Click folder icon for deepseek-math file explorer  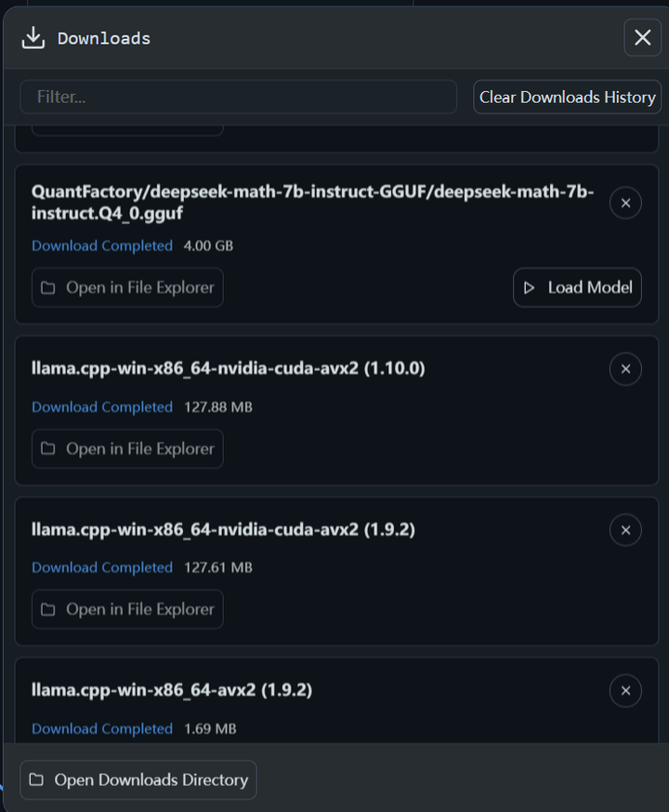(48, 287)
